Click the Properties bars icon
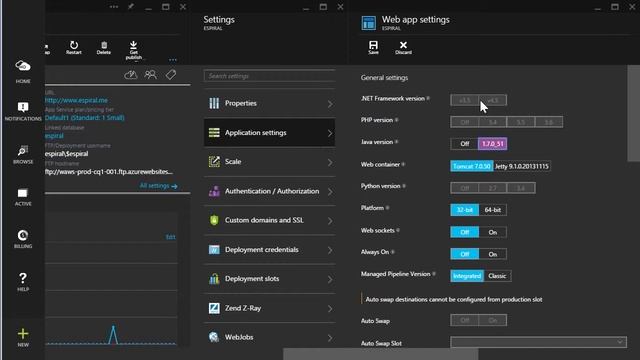This screenshot has width=640, height=360. point(214,103)
